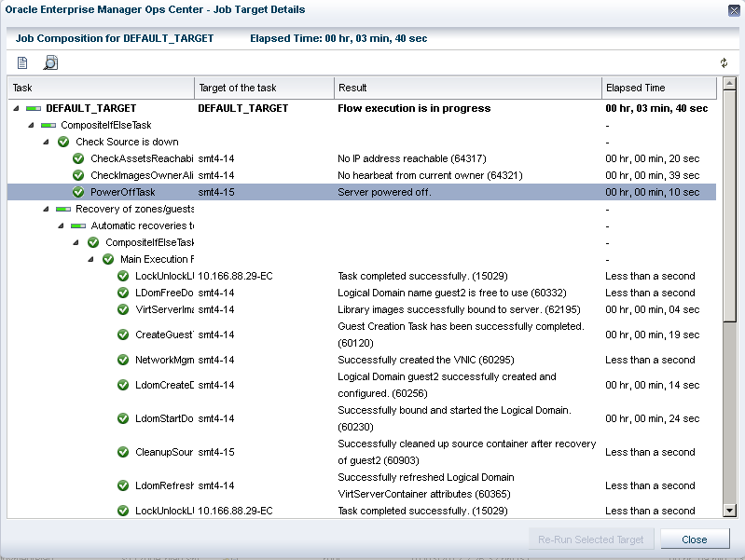The image size is (745, 560).
Task: Click the PowerOffTask success checkmark icon
Action: tap(78, 192)
